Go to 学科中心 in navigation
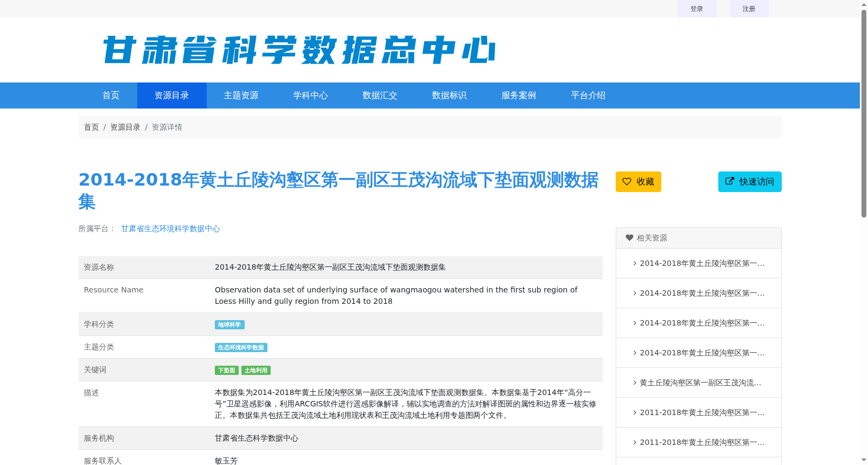 pos(311,95)
